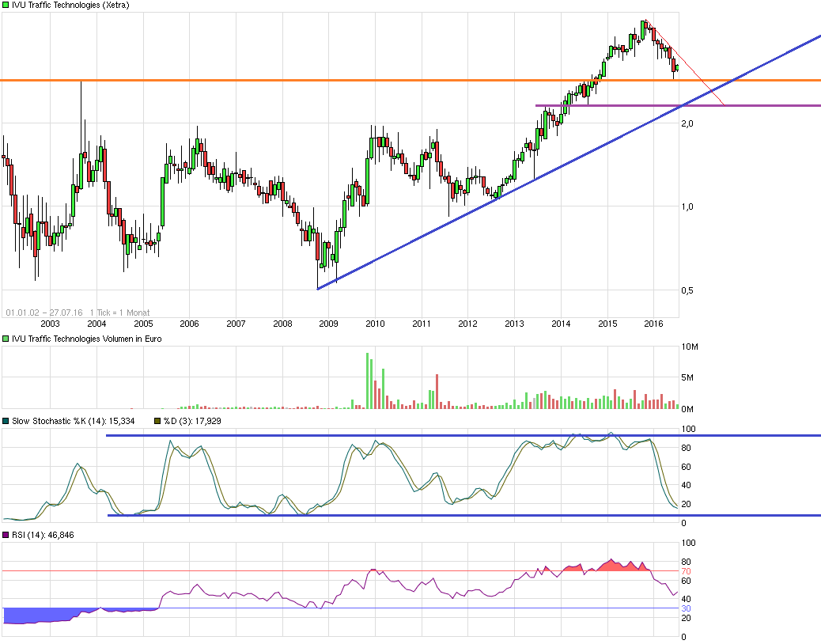Image resolution: width=821 pixels, height=644 pixels.
Task: Select the blue ascending trend line
Action: point(475,214)
